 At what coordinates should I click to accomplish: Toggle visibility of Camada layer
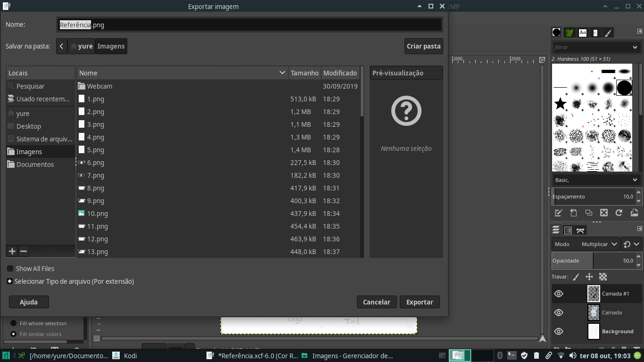pos(559,313)
